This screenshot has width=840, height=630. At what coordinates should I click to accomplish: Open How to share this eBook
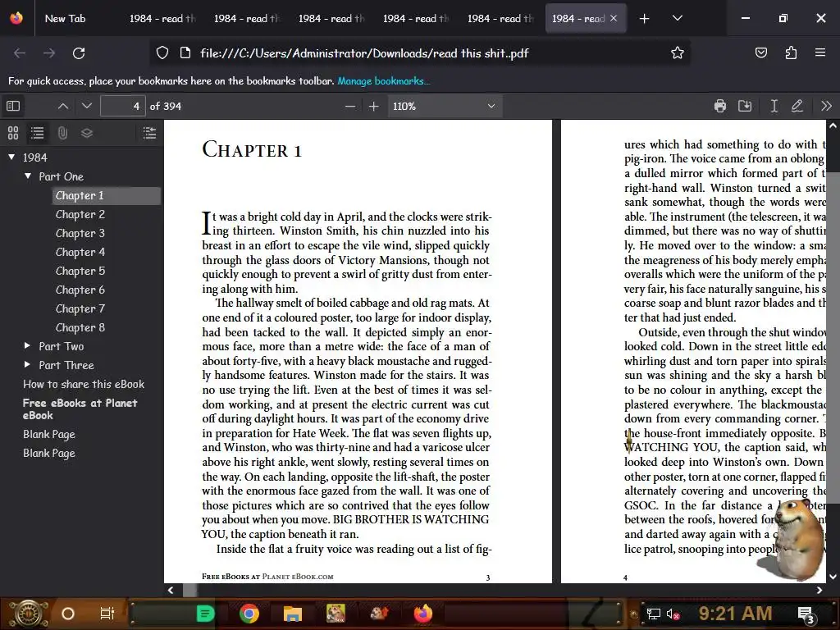pyautogui.click(x=84, y=384)
